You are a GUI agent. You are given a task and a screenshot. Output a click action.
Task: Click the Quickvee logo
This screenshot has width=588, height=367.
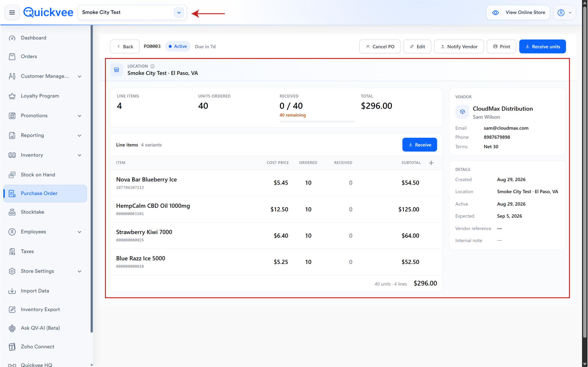[48, 12]
